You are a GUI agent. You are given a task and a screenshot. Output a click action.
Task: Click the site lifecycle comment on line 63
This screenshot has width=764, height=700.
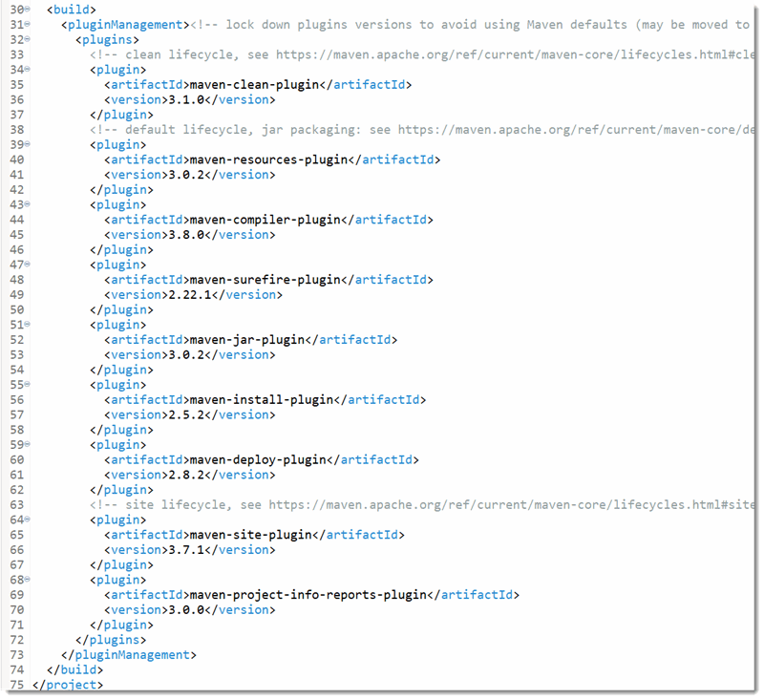(422, 504)
